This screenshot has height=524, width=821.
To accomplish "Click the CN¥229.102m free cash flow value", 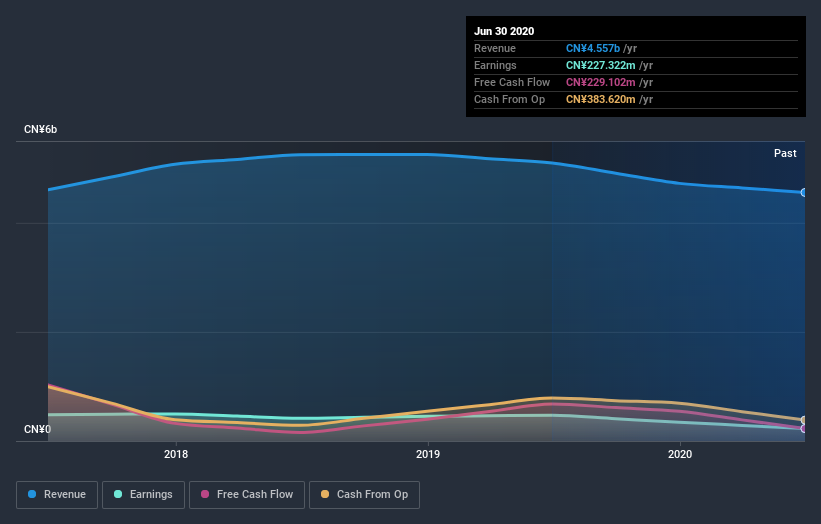I will (x=601, y=82).
